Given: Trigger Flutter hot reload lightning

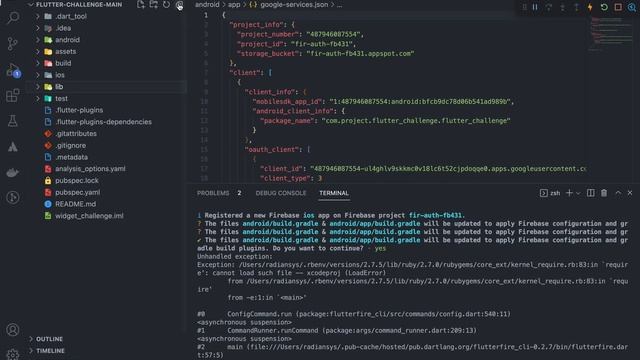Looking at the screenshot, I should [x=590, y=7].
